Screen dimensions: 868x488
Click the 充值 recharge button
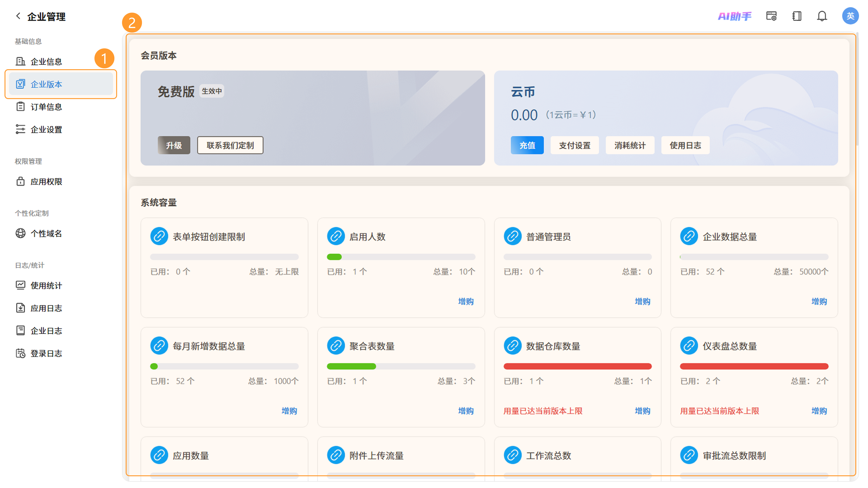527,145
